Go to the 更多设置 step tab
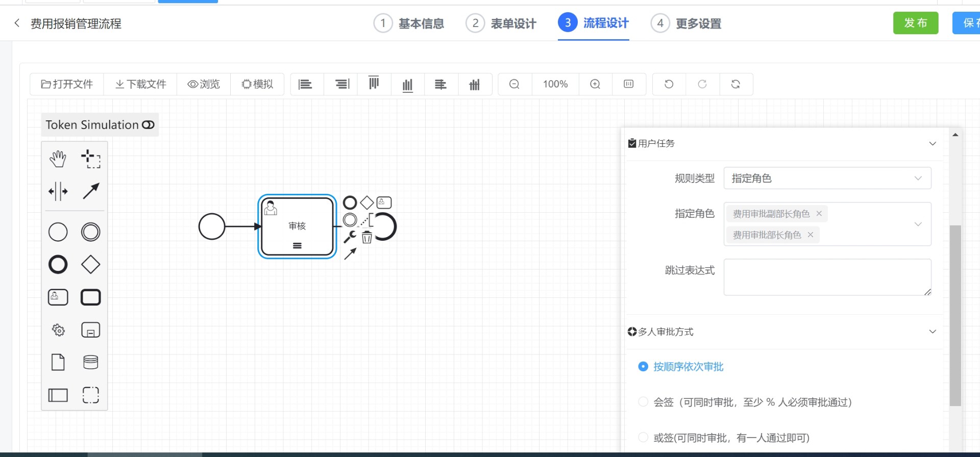 686,23
